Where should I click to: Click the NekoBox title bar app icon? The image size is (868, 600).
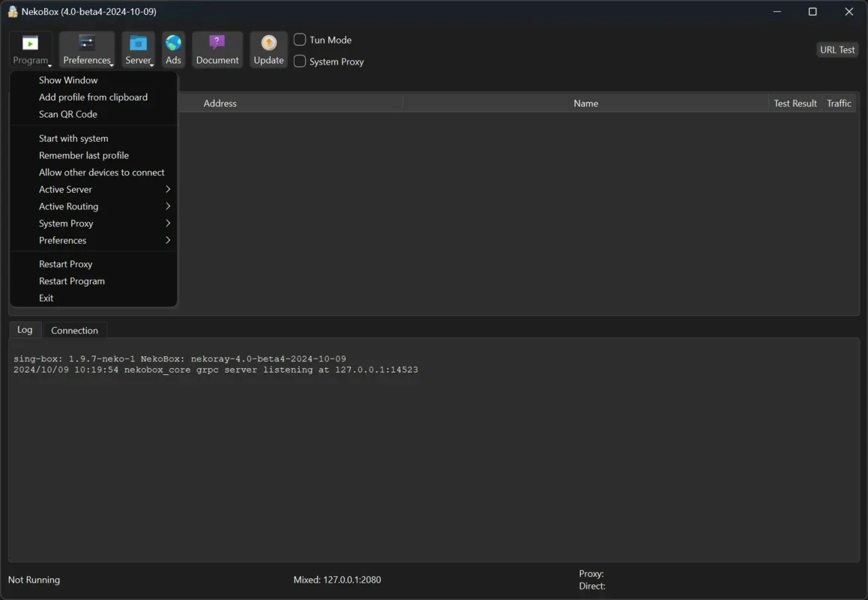tap(13, 12)
